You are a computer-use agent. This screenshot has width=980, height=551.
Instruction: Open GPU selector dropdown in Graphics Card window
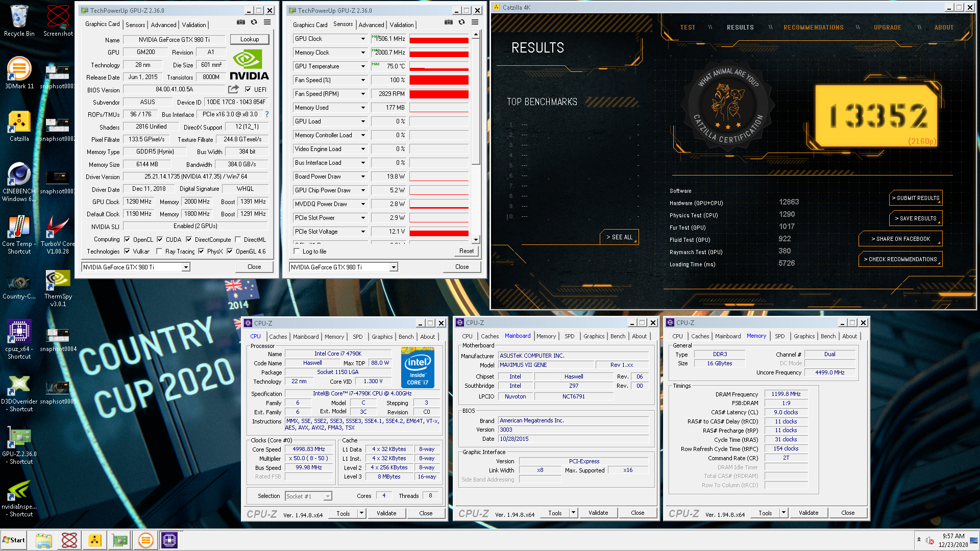pyautogui.click(x=186, y=267)
